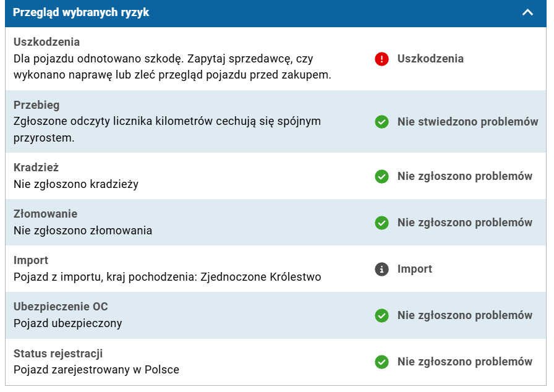Click the Nie stwierdzono problemów status text

point(467,122)
